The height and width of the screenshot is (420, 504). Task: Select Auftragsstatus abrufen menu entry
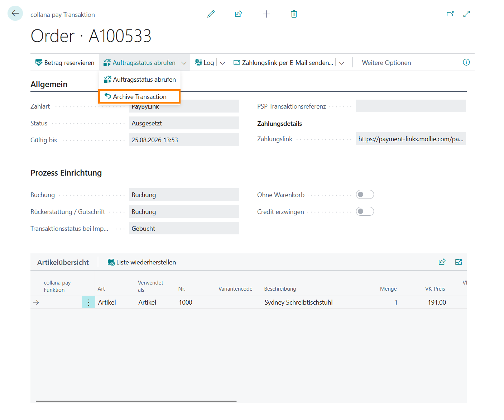140,80
